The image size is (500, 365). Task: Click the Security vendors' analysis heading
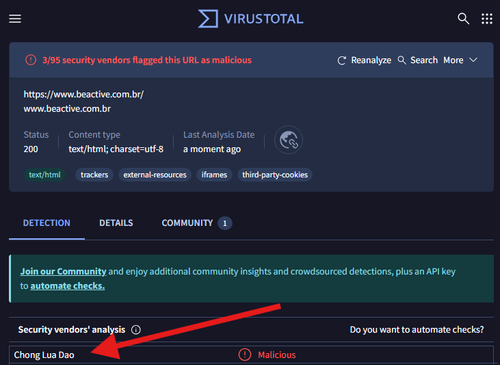[72, 330]
